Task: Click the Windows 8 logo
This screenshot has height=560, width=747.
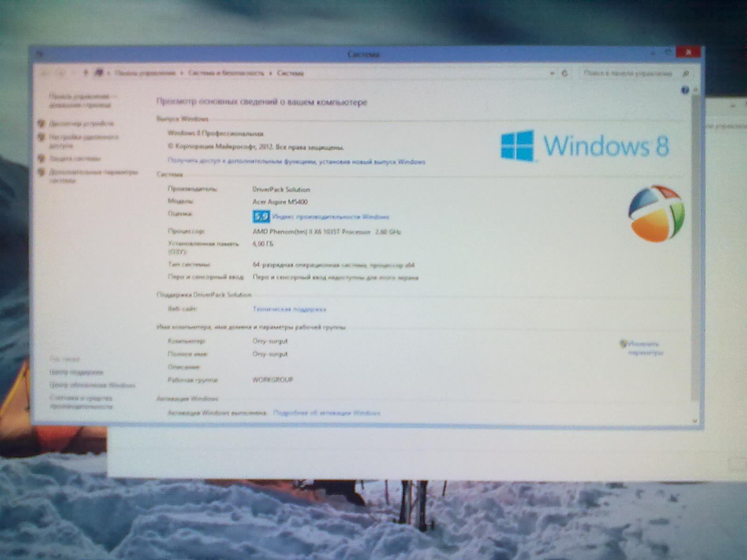Action: coord(585,146)
